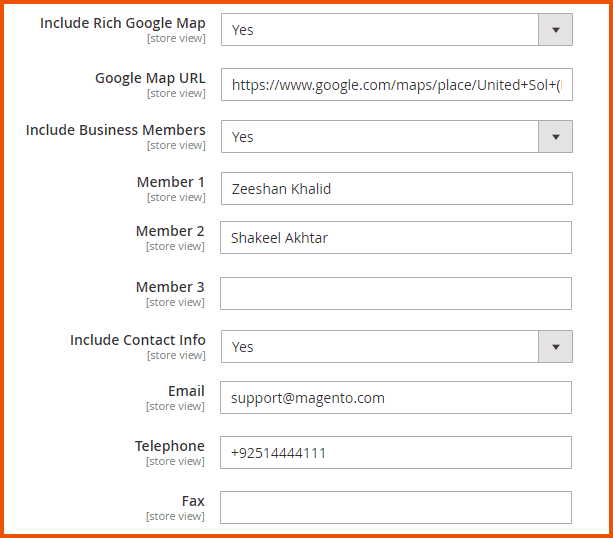Click the Google Map URL label text
This screenshot has width=613, height=538.
click(x=150, y=78)
